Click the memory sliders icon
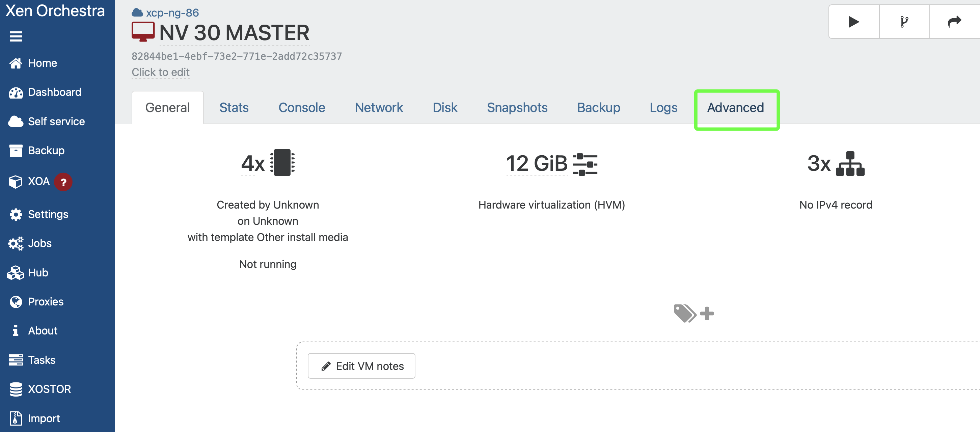The width and height of the screenshot is (980, 432). 585,164
